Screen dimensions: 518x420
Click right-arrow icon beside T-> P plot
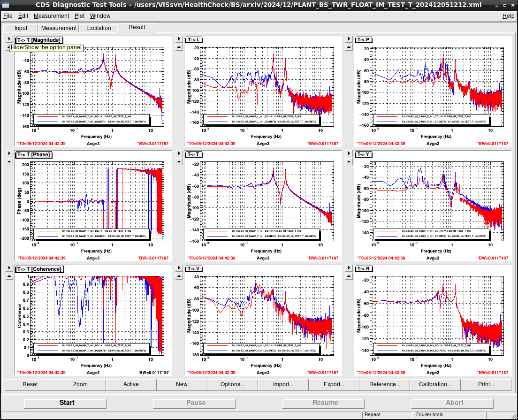coord(349,39)
